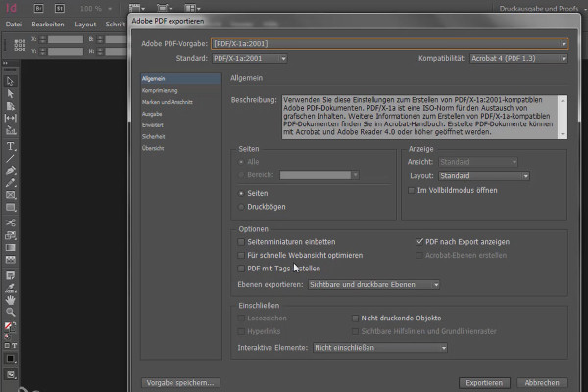Screen dimensions: 588x392
Task: Click the X coordinate input field
Action: click(x=66, y=39)
